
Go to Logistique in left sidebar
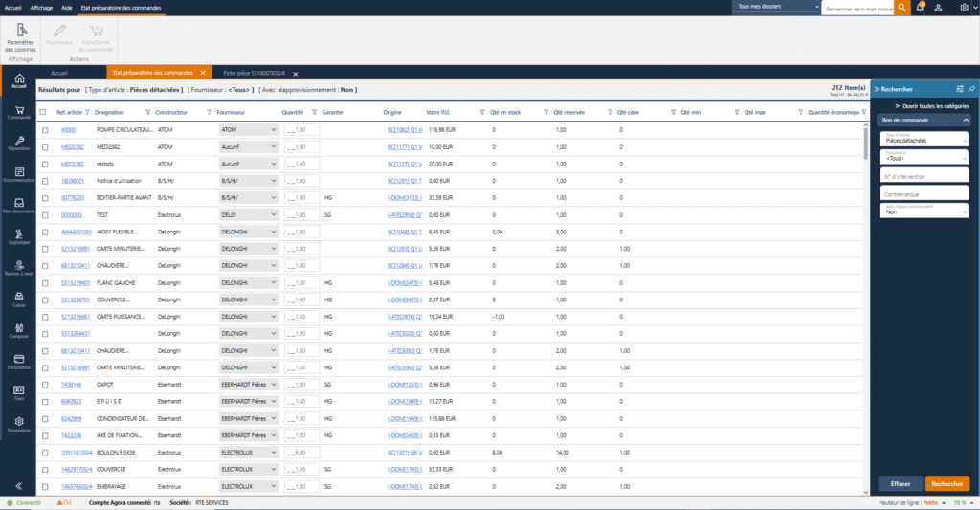(18, 236)
